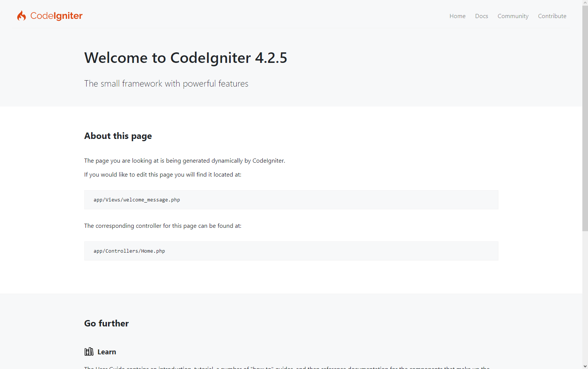Click the 'If you would like to edit' sentence
Image resolution: width=588 pixels, height=369 pixels.
coord(163,174)
